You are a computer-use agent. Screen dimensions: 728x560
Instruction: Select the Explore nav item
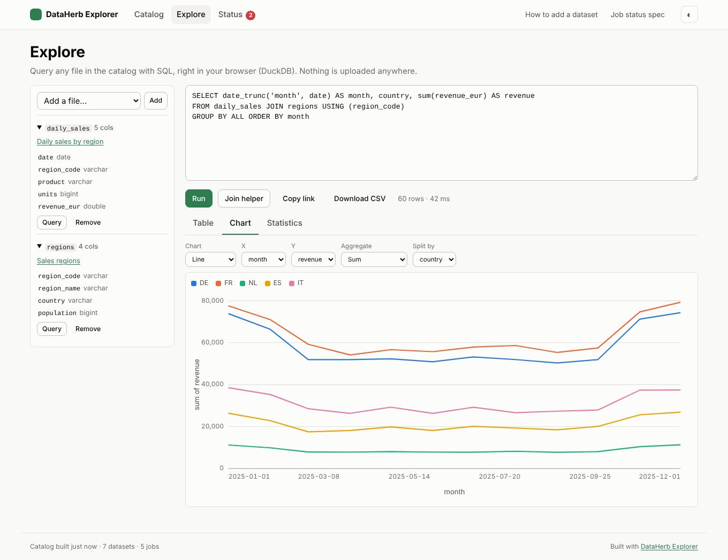[x=191, y=14]
